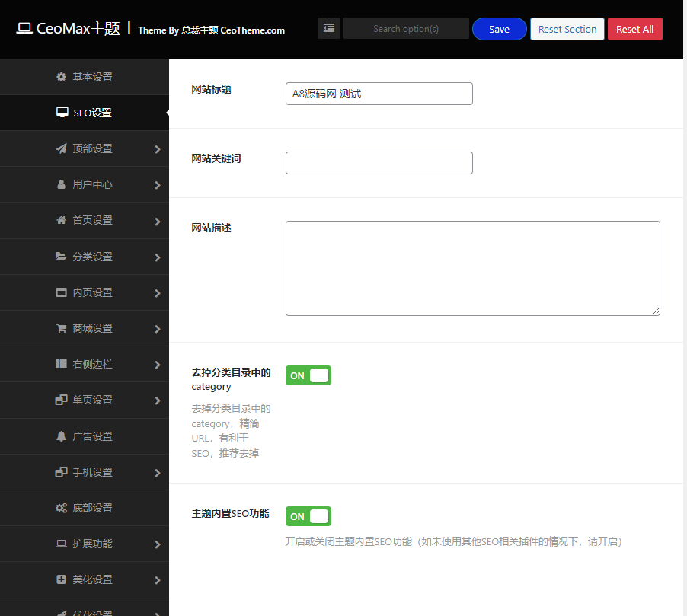
Task: Expand the 分类设置 section chevron
Action: (158, 257)
